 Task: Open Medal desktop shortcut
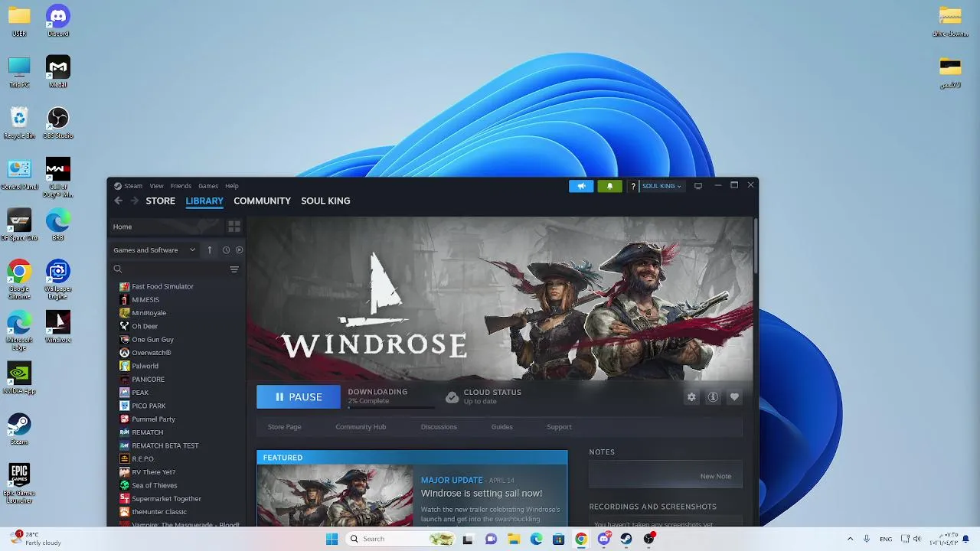click(58, 71)
